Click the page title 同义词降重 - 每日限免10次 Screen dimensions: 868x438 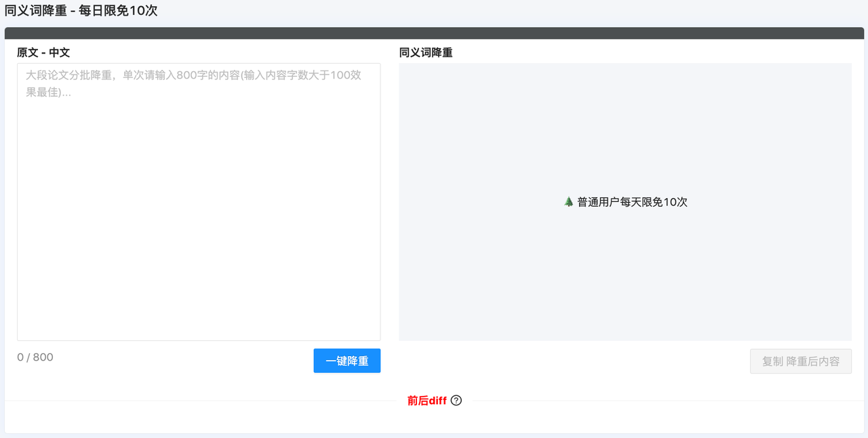tap(80, 11)
